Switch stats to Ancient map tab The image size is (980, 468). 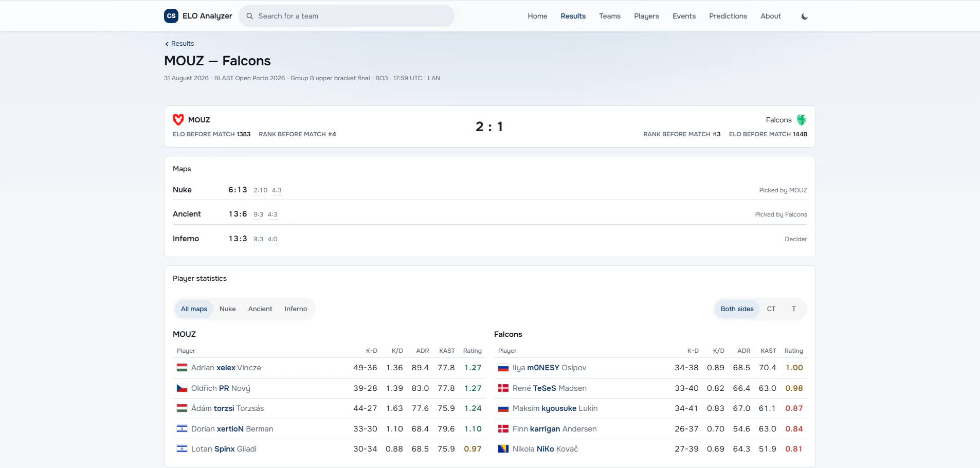pyautogui.click(x=260, y=309)
